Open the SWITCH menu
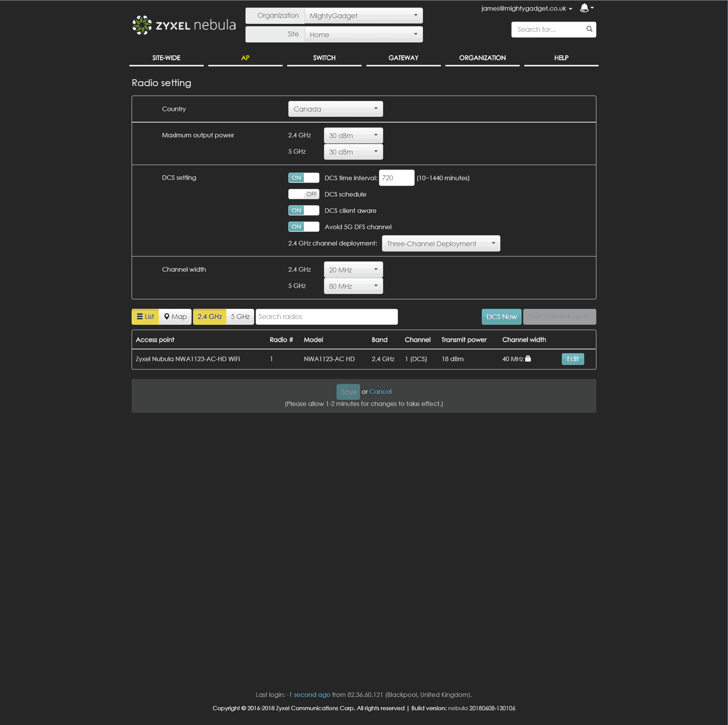The image size is (728, 725). tap(324, 58)
